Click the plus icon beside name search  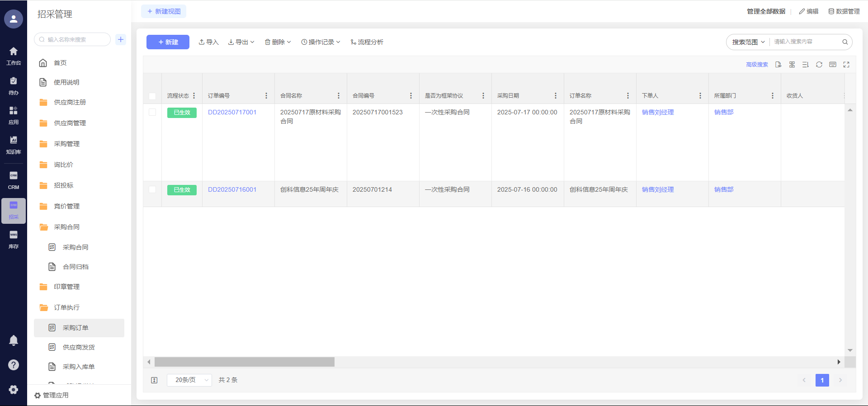pos(121,39)
